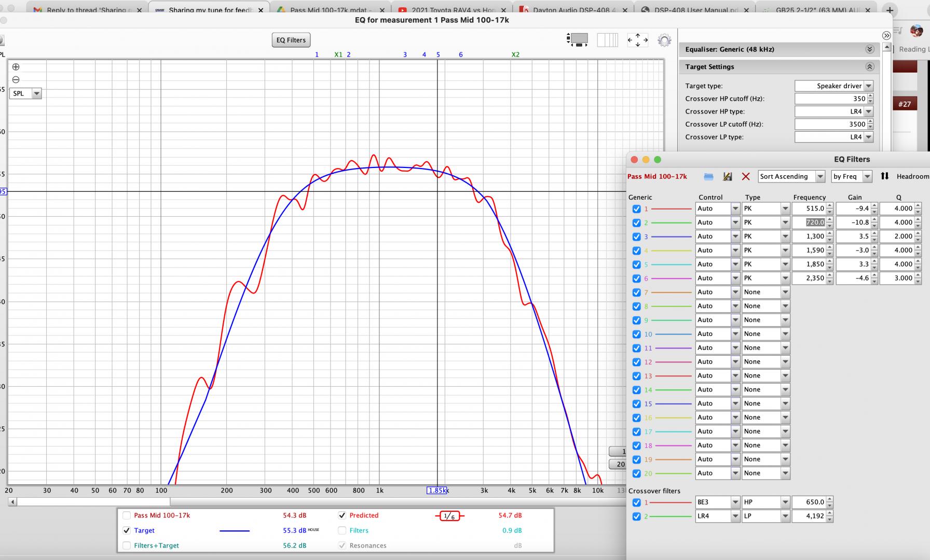This screenshot has height=560, width=930.
Task: Open filter 3 Control Auto dropdown
Action: coord(717,236)
